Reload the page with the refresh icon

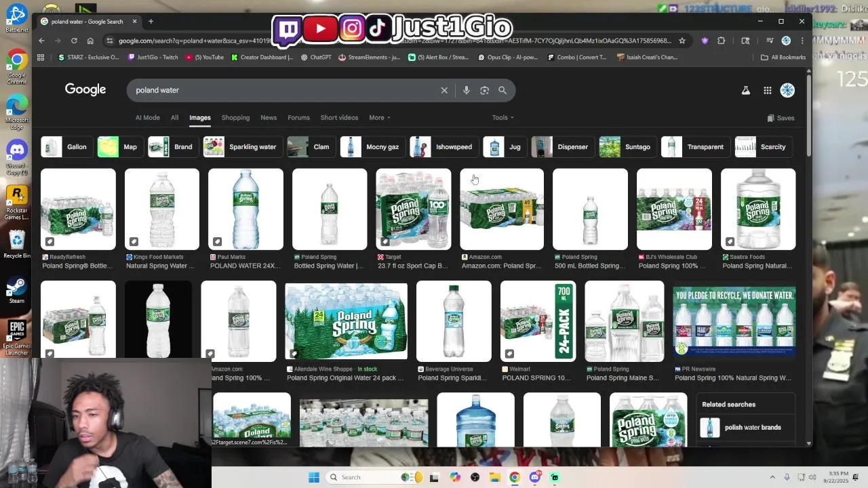point(74,41)
